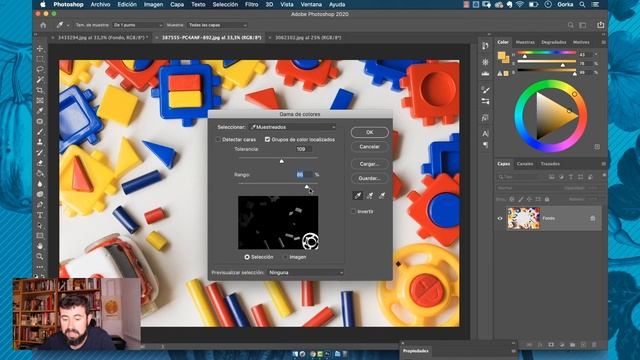Click the Cancelar button
Screen dimensions: 640x360
pyautogui.click(x=369, y=147)
